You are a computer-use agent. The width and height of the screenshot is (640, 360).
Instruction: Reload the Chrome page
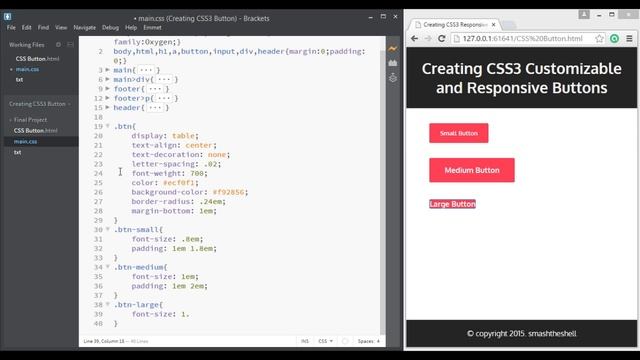pyautogui.click(x=441, y=38)
